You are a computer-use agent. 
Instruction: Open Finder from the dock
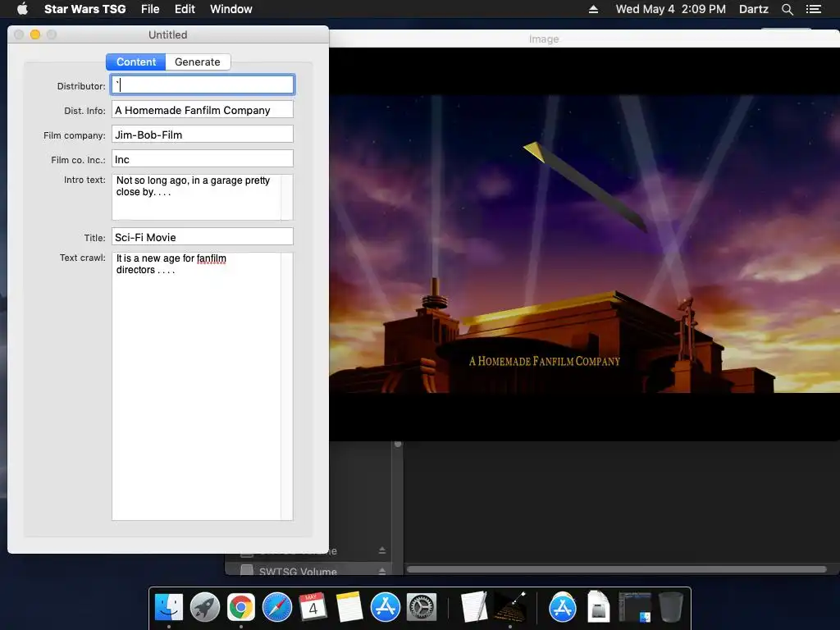[x=169, y=608]
